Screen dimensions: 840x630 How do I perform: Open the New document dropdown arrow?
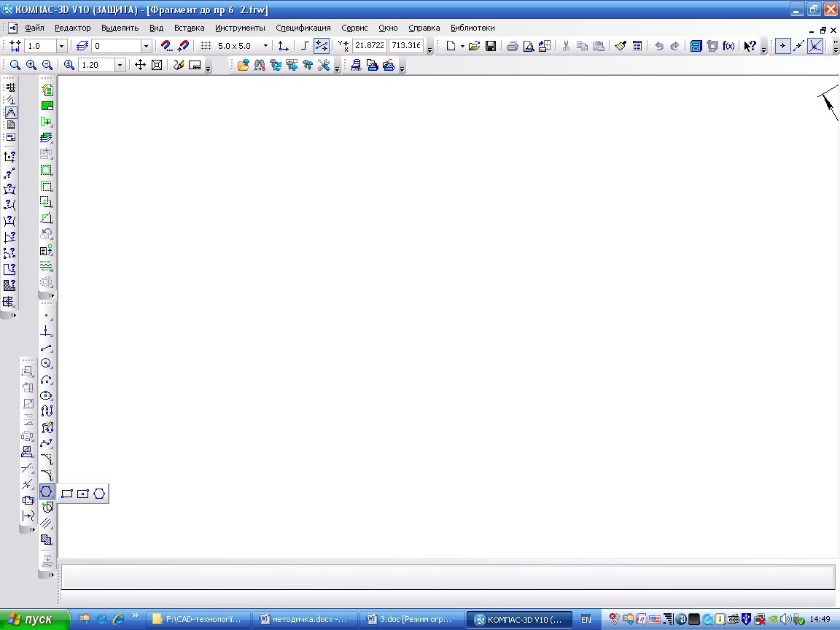point(462,47)
